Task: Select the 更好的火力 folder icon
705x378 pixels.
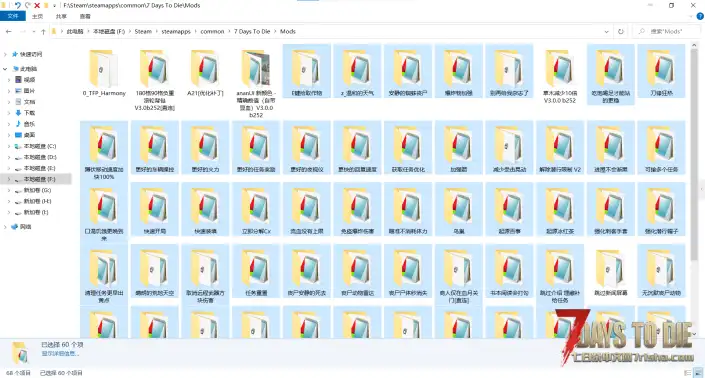Action: 205,145
